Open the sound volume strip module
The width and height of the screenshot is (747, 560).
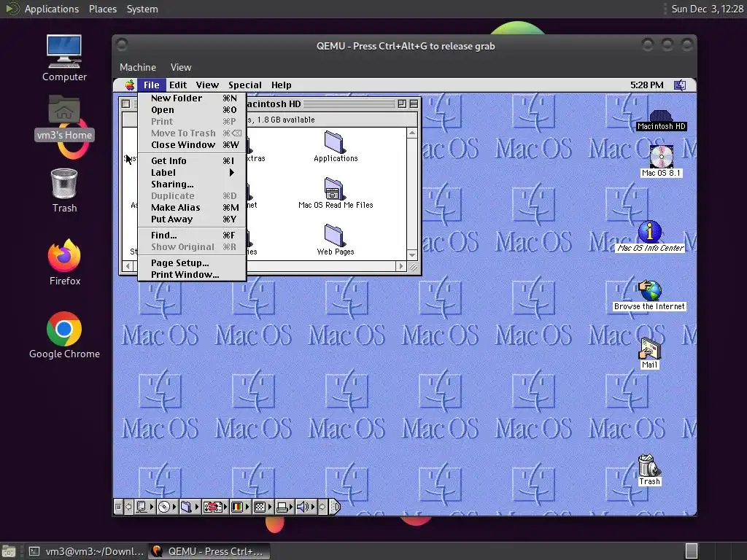click(x=306, y=507)
